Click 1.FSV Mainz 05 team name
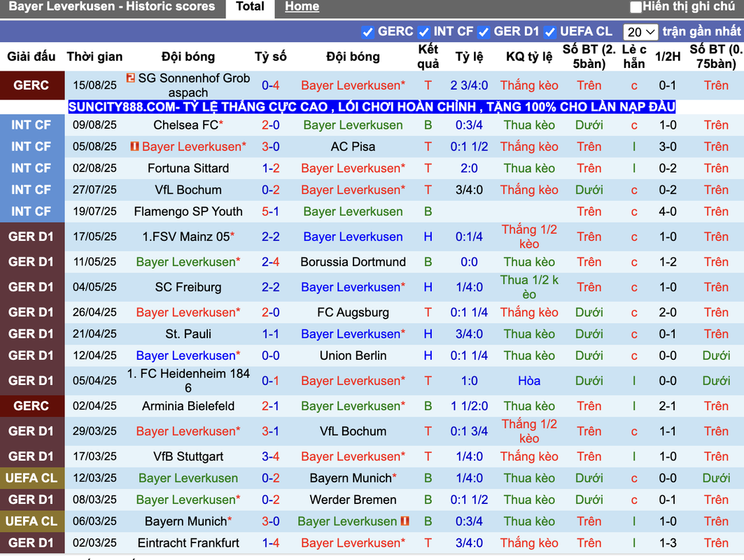744x560 pixels. click(x=186, y=237)
